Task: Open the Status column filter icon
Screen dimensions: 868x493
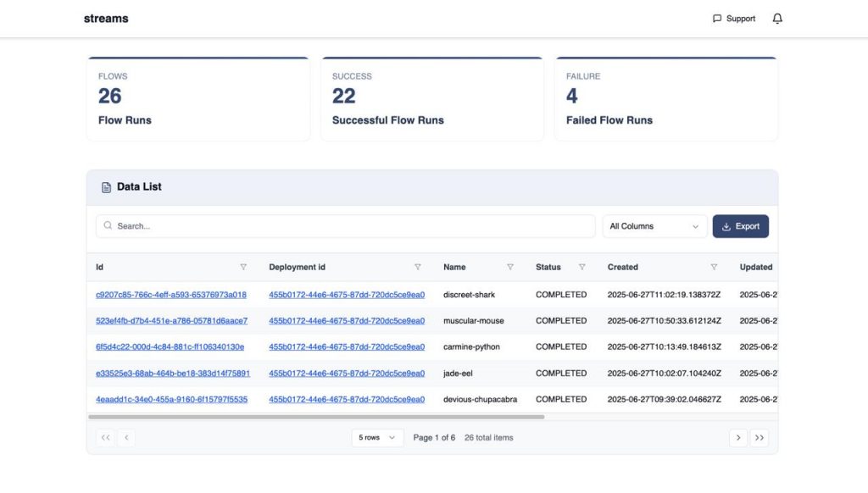Action: 584,267
